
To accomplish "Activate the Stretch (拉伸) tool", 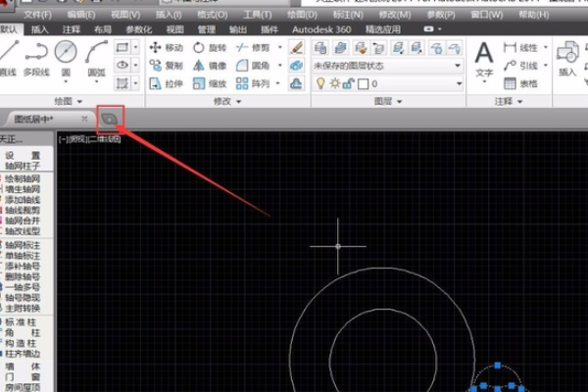I will click(x=166, y=83).
